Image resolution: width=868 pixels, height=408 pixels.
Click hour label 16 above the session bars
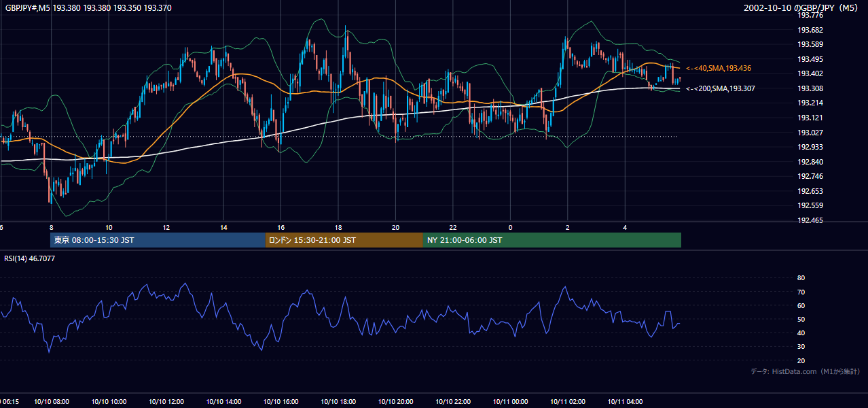[281, 227]
